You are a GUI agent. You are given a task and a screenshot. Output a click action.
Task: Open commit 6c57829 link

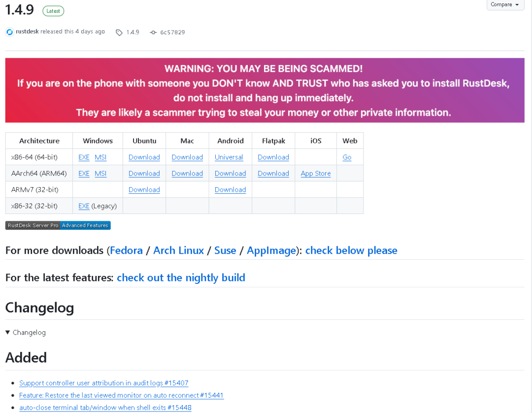(172, 32)
